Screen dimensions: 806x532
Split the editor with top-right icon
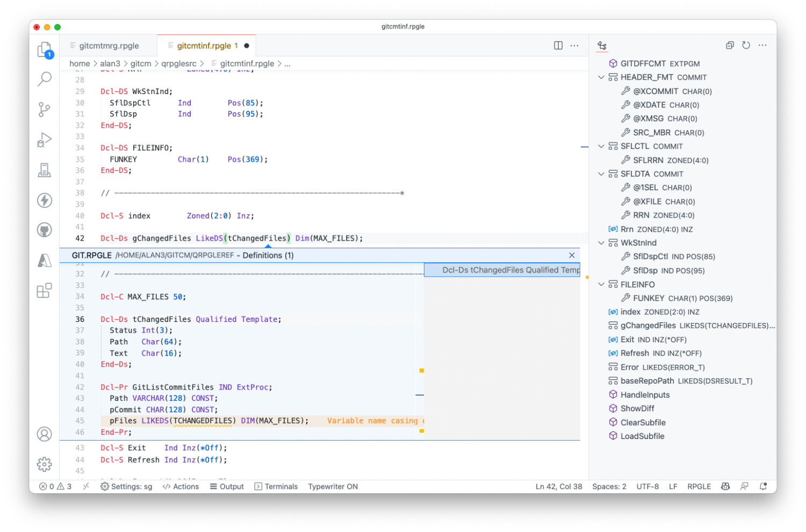click(x=558, y=45)
